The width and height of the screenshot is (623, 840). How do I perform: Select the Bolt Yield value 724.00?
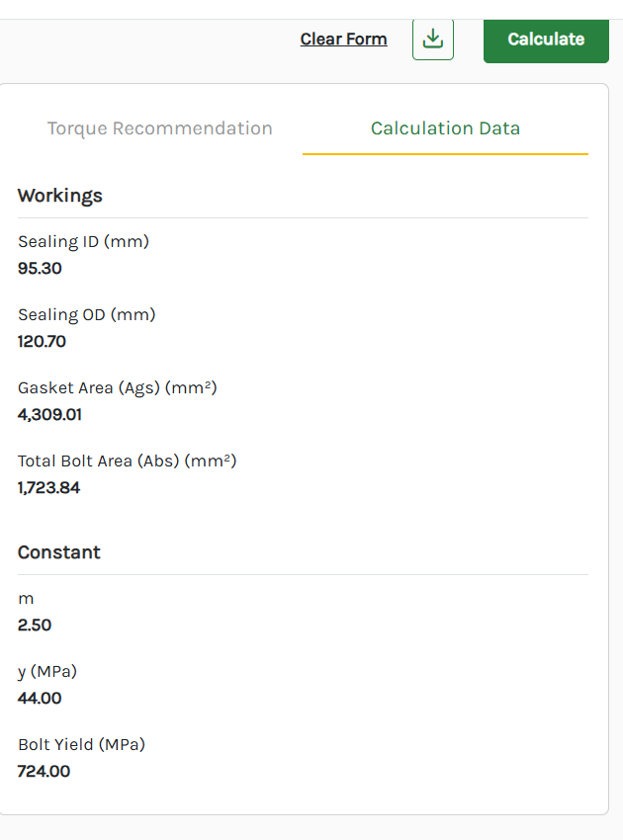(44, 771)
